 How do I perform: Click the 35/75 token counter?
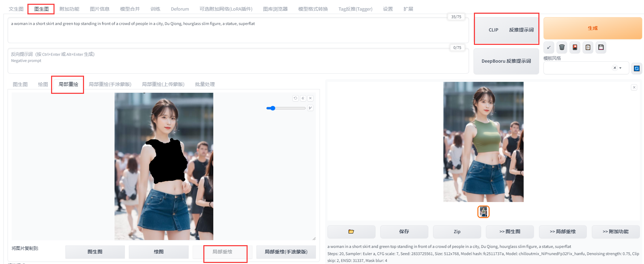[456, 17]
